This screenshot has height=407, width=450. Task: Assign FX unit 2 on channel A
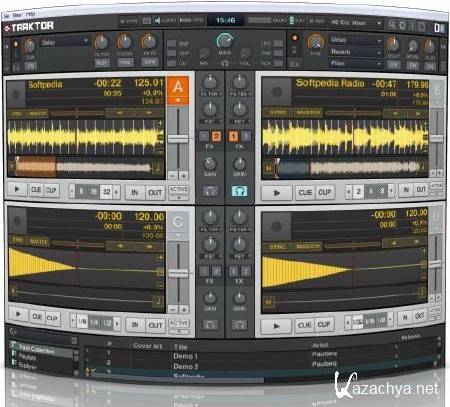click(x=216, y=136)
